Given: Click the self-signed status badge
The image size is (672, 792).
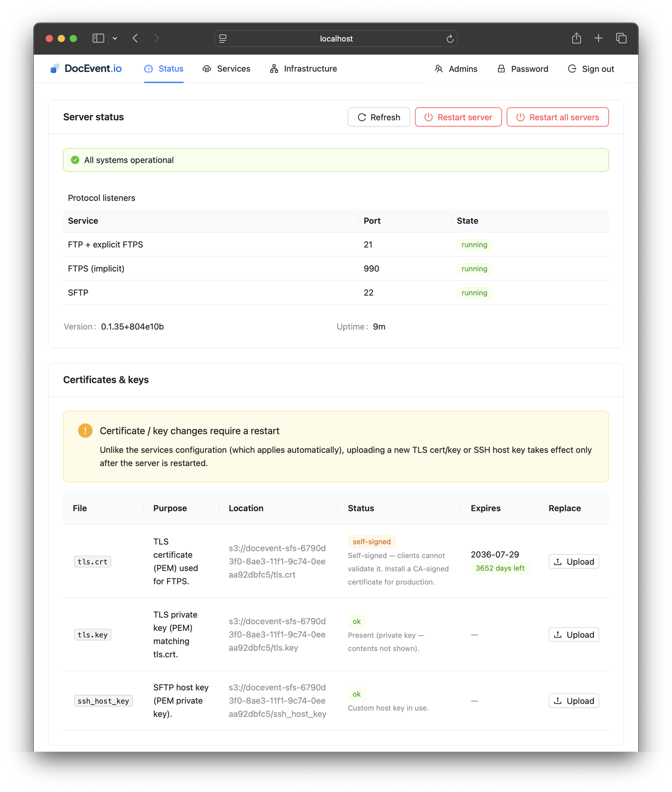Looking at the screenshot, I should coord(372,541).
